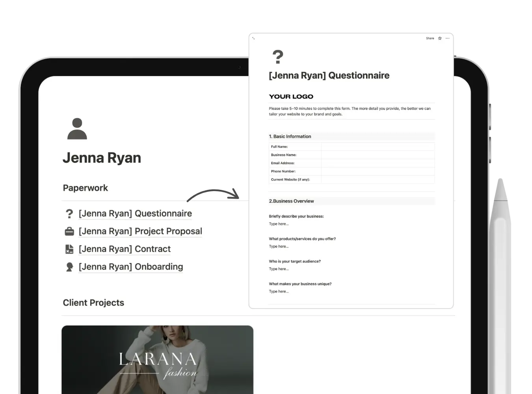
Task: Open the [Jenna Ryan] Contract page
Action: point(125,249)
